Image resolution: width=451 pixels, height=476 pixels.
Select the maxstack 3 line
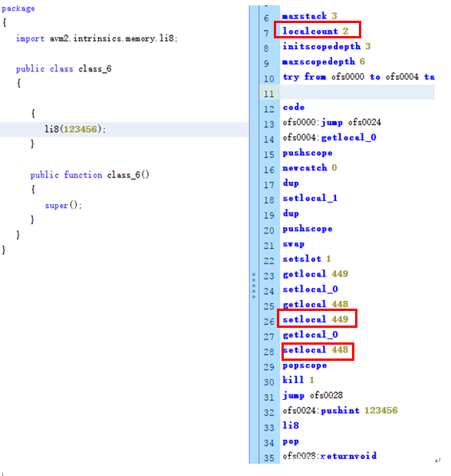310,16
